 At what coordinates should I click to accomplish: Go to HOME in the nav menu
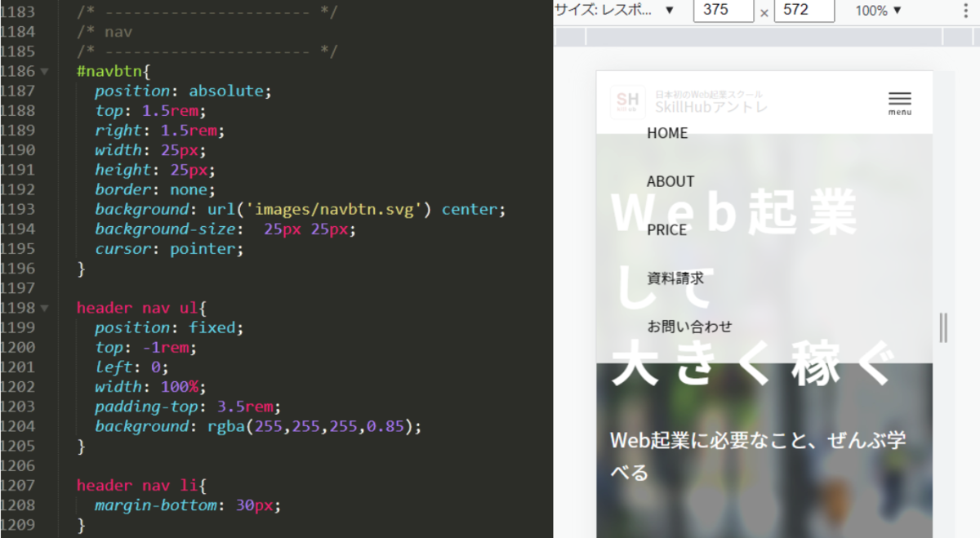(667, 133)
